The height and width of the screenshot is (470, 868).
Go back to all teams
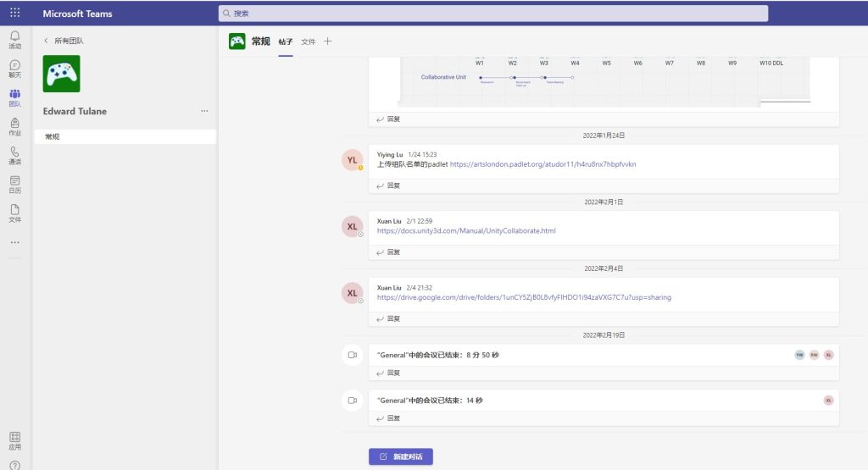click(x=64, y=41)
